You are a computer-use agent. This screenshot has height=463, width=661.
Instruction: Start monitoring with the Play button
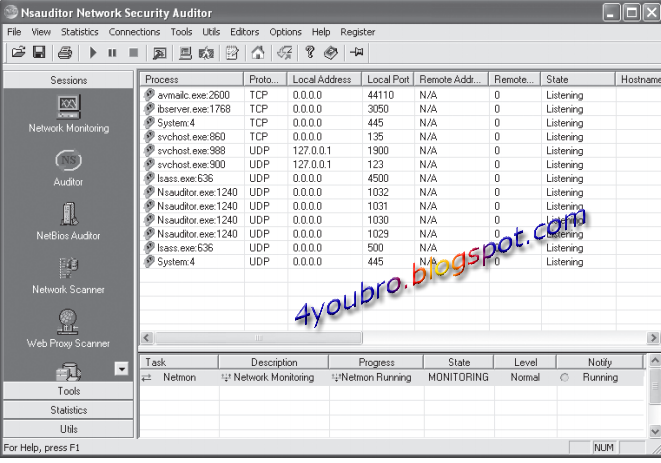tap(93, 53)
